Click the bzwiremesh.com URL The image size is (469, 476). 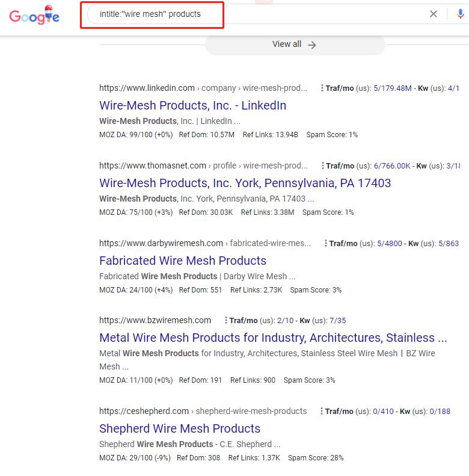point(155,320)
